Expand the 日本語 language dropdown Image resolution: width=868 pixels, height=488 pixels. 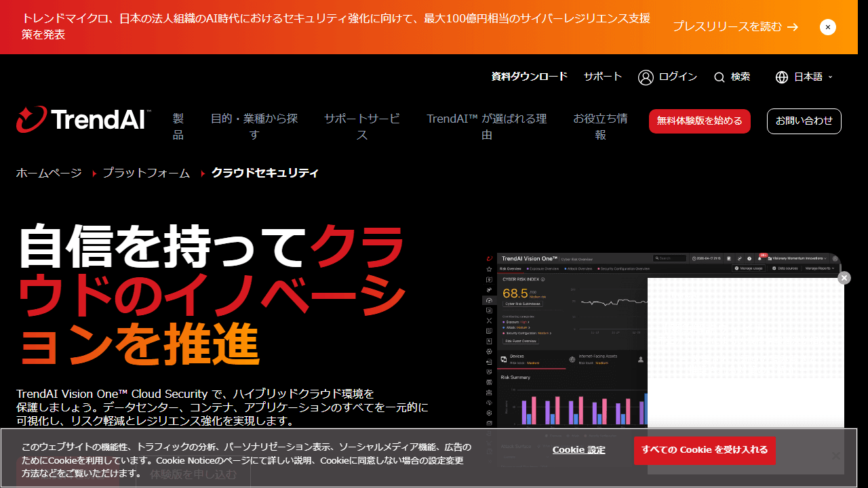(x=804, y=77)
